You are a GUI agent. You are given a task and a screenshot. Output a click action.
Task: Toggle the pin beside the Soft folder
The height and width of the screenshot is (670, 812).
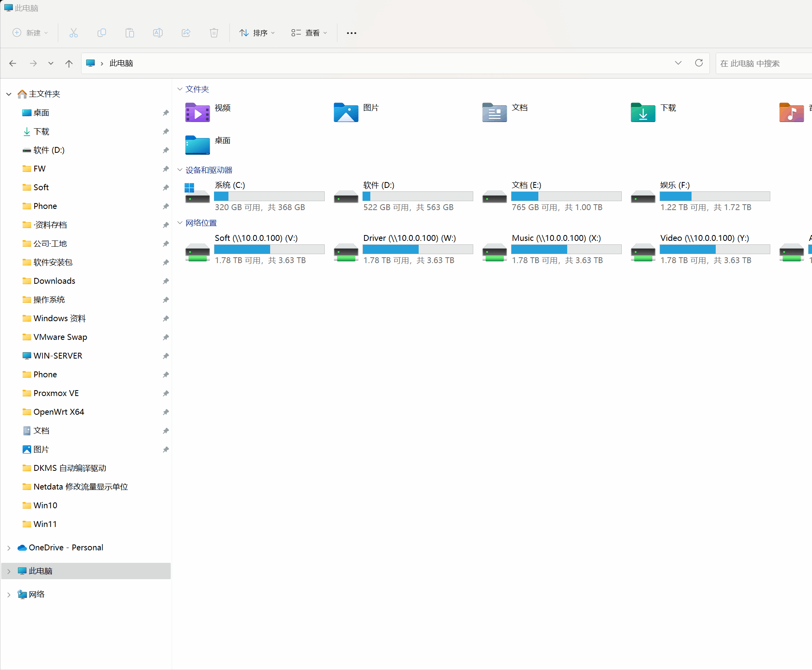tap(165, 187)
